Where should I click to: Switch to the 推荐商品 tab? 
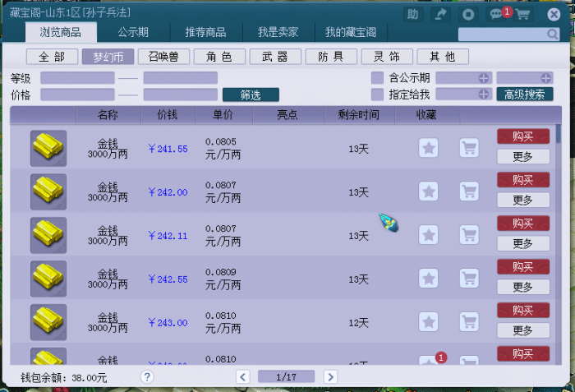(x=205, y=32)
